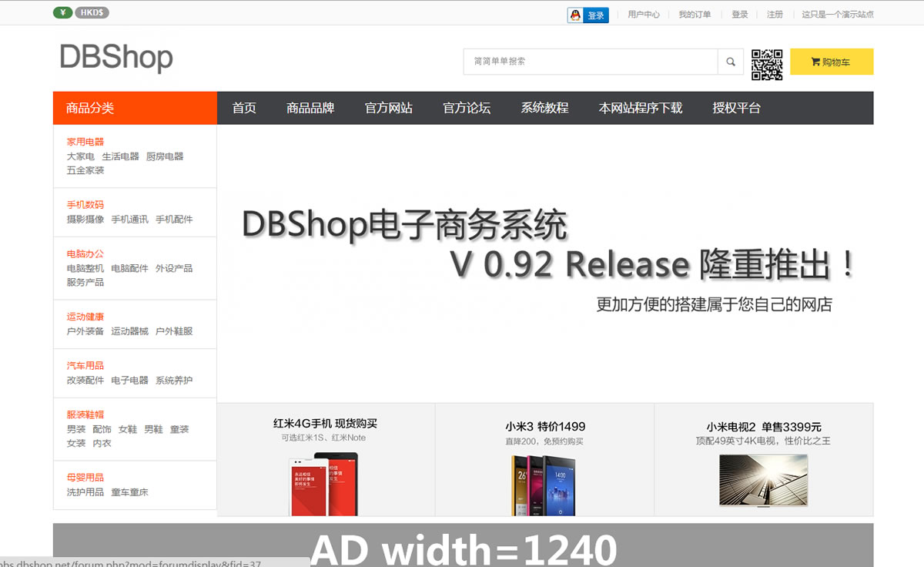Select 外设产品 subcategory
The image size is (924, 567).
pos(174,268)
